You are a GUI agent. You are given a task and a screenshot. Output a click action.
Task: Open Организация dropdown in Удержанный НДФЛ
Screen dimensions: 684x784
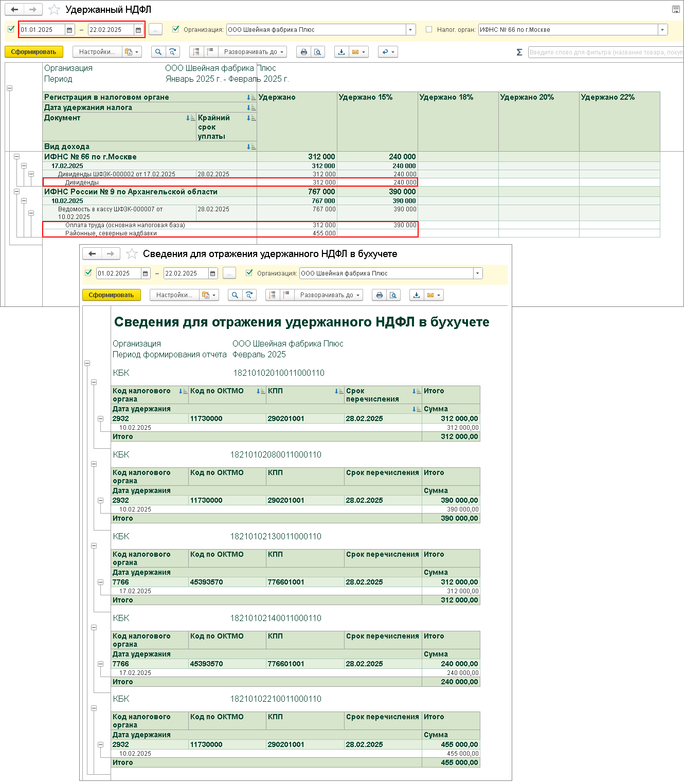[x=410, y=30]
